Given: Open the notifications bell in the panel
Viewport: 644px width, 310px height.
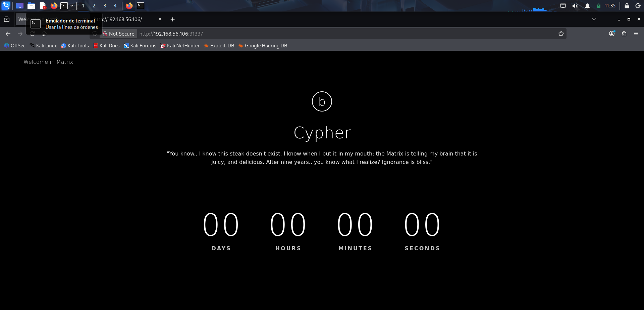Looking at the screenshot, I should [587, 6].
